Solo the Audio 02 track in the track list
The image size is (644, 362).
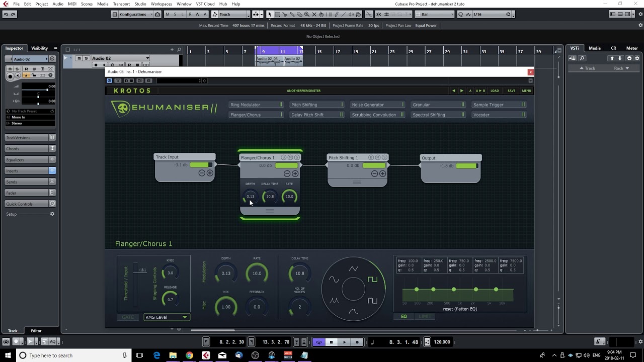tap(86, 58)
